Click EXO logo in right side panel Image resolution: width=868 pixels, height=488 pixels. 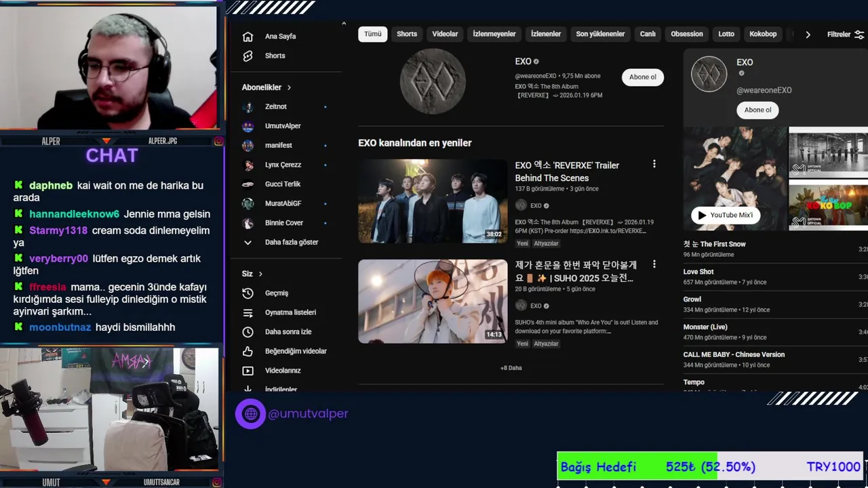tap(709, 74)
